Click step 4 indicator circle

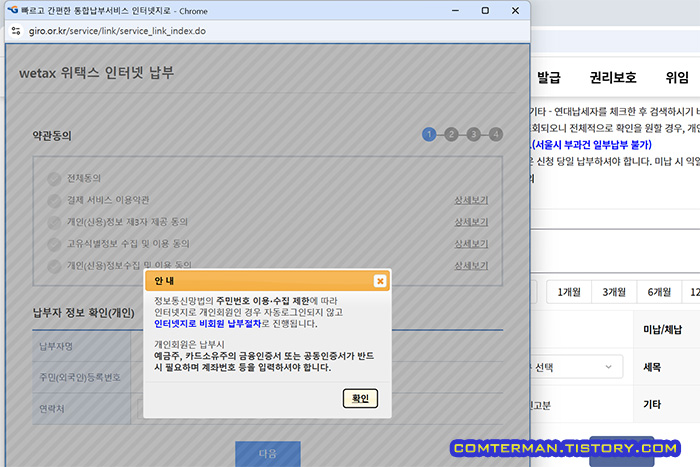click(496, 134)
